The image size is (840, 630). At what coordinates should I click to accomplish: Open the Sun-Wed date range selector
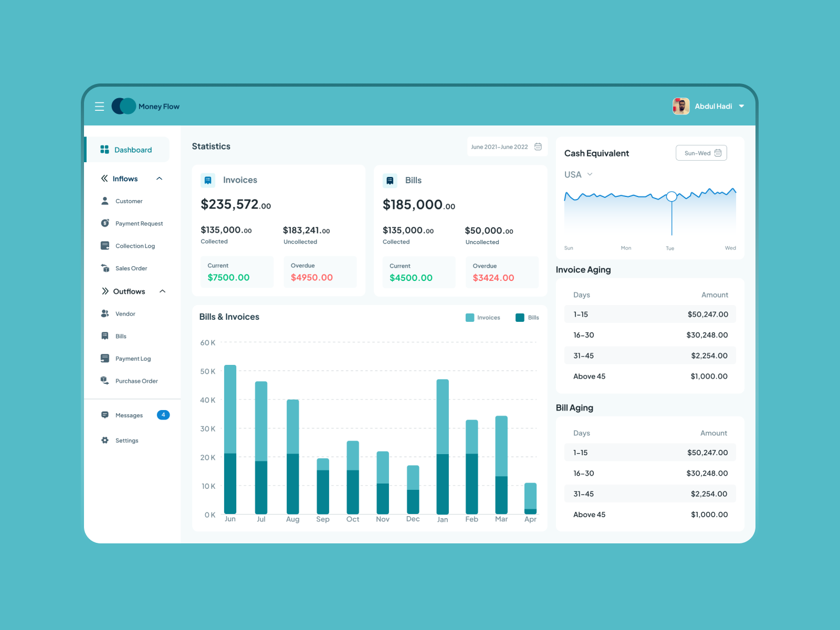pos(701,153)
